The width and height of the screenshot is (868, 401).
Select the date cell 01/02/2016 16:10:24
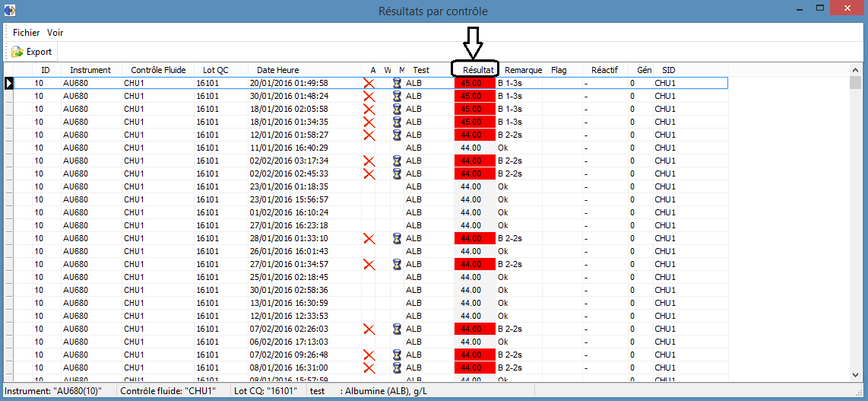pos(289,212)
